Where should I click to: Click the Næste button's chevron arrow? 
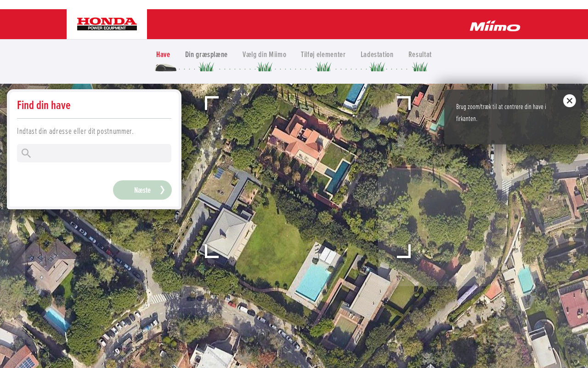tap(162, 190)
